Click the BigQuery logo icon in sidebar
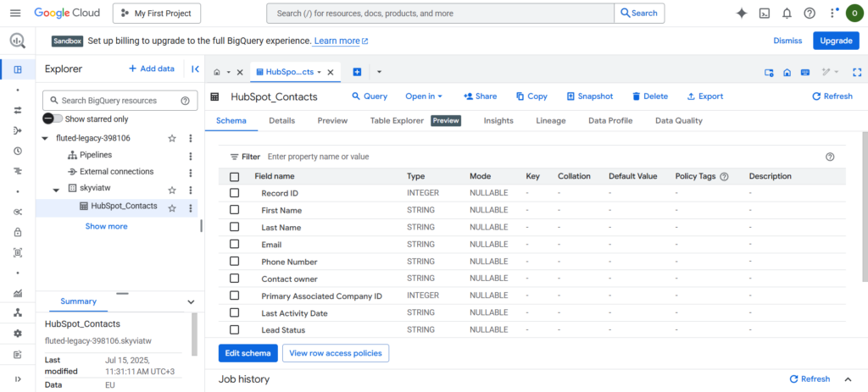The width and height of the screenshot is (868, 392). pyautogui.click(x=18, y=41)
